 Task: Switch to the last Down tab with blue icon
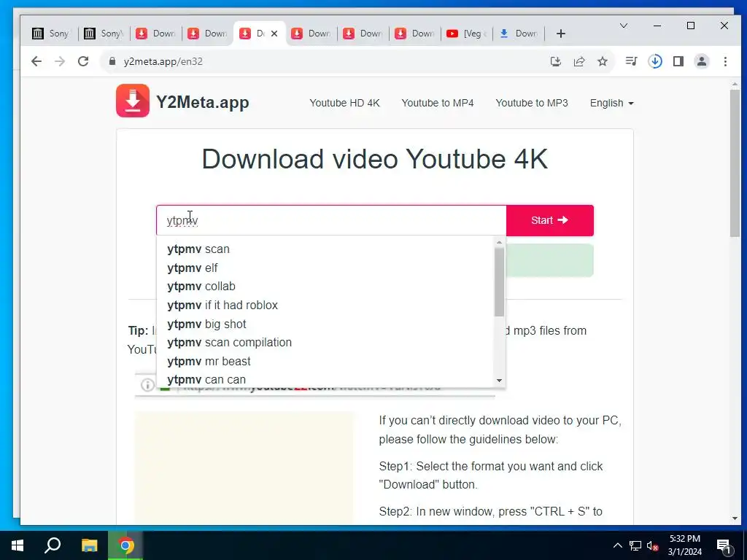coord(519,34)
